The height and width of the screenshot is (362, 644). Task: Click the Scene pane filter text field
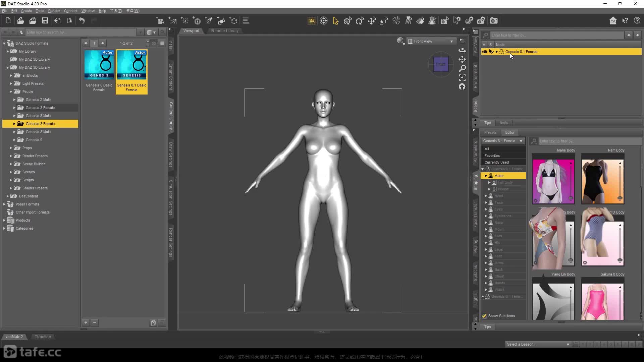(556, 35)
